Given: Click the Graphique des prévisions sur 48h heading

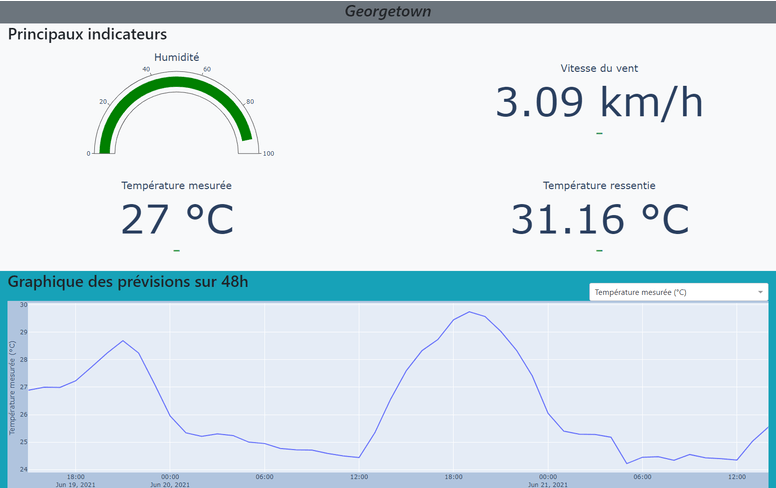Looking at the screenshot, I should click(x=128, y=282).
